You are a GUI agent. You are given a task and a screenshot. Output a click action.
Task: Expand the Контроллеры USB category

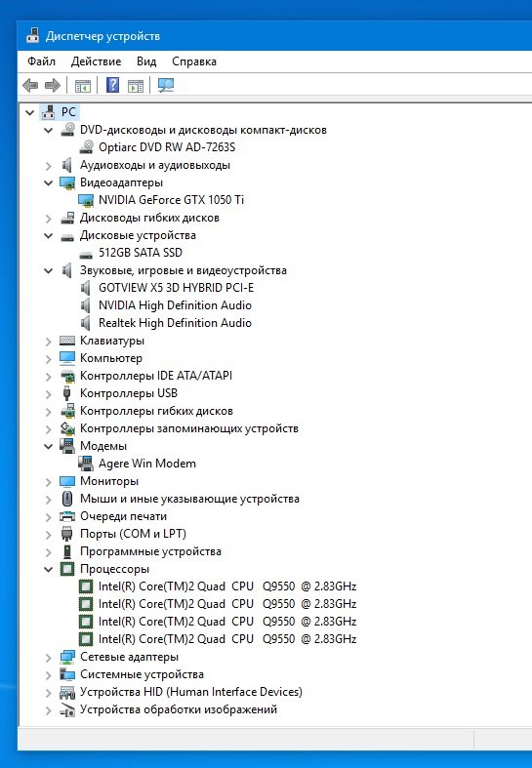49,394
